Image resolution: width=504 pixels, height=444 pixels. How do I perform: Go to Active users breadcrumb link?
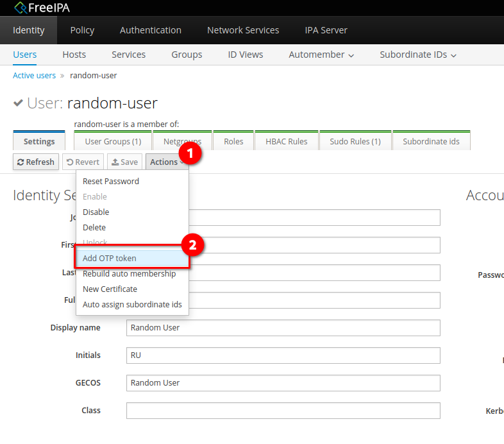tap(34, 75)
